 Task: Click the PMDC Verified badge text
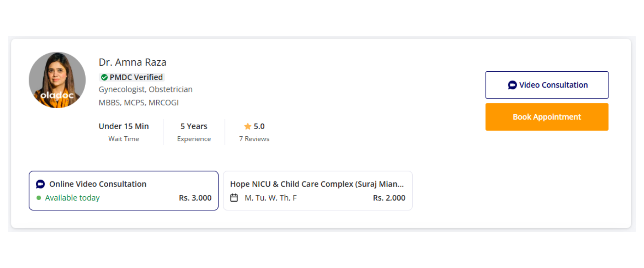pos(136,77)
